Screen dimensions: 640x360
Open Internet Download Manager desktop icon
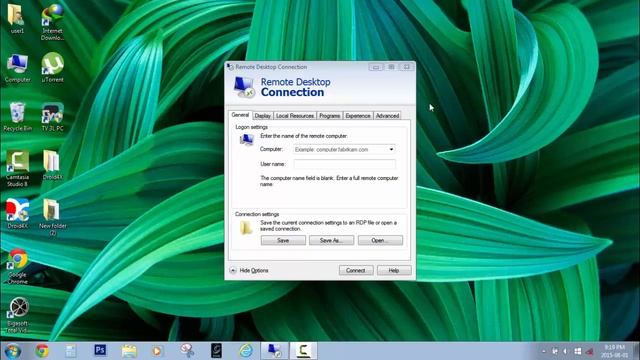[52, 21]
